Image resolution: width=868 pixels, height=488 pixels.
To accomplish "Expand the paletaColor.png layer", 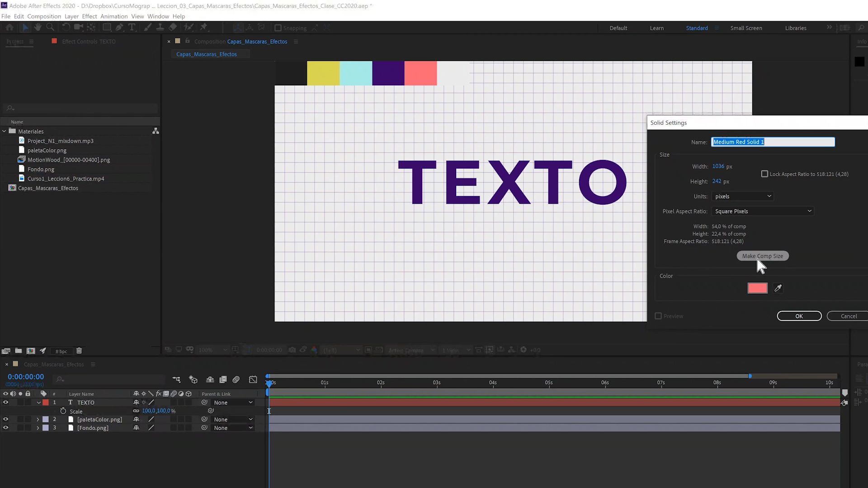I will (38, 420).
